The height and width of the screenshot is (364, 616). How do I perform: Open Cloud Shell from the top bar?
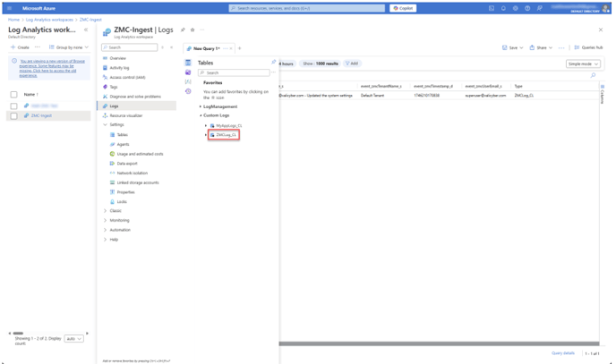491,8
